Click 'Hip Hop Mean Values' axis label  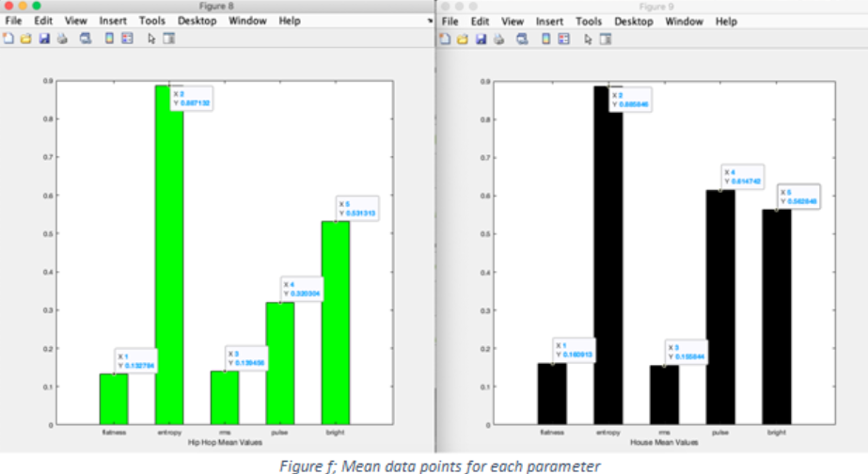coord(225,442)
